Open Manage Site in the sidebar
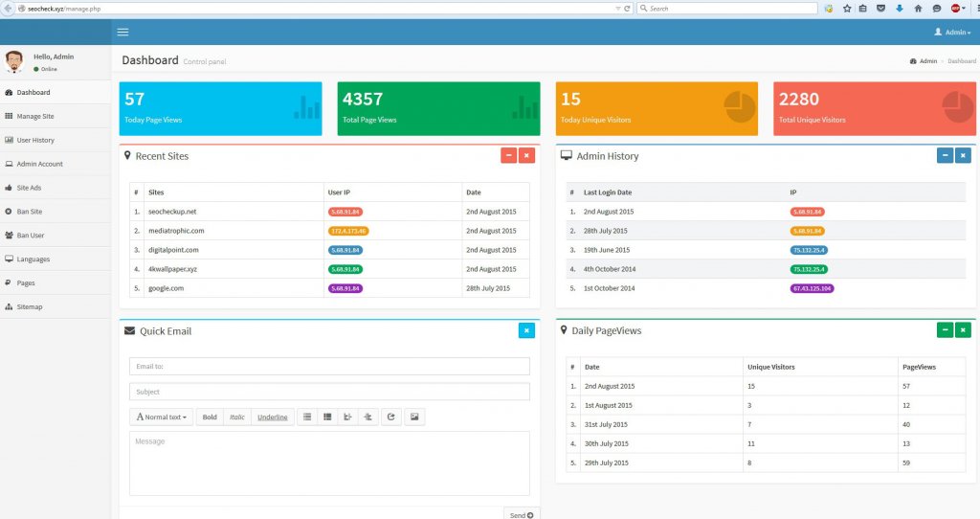 (x=35, y=116)
